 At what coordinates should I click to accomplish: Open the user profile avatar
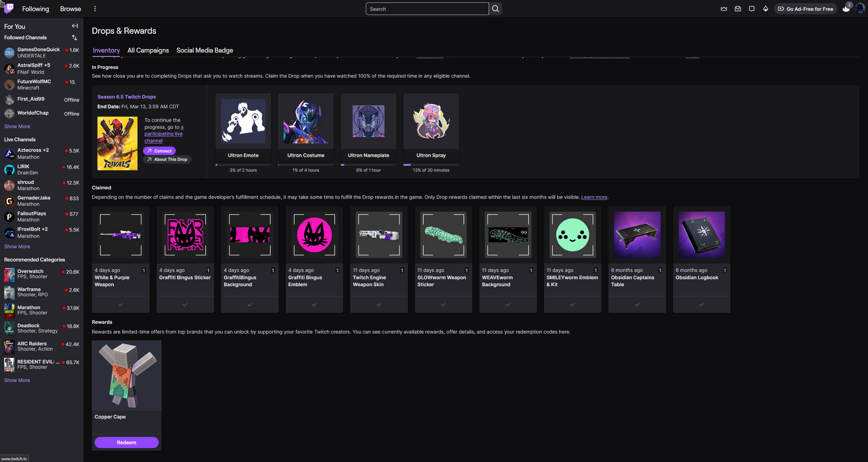(860, 8)
